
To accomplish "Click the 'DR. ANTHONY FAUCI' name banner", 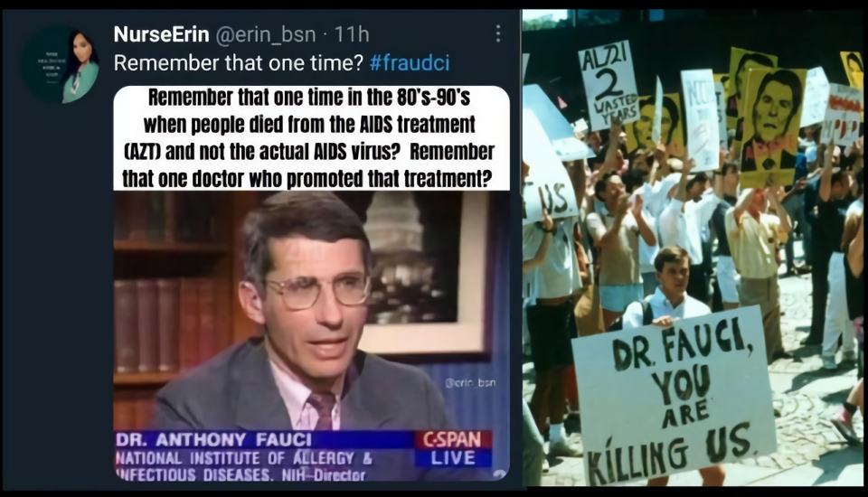I will click(214, 440).
